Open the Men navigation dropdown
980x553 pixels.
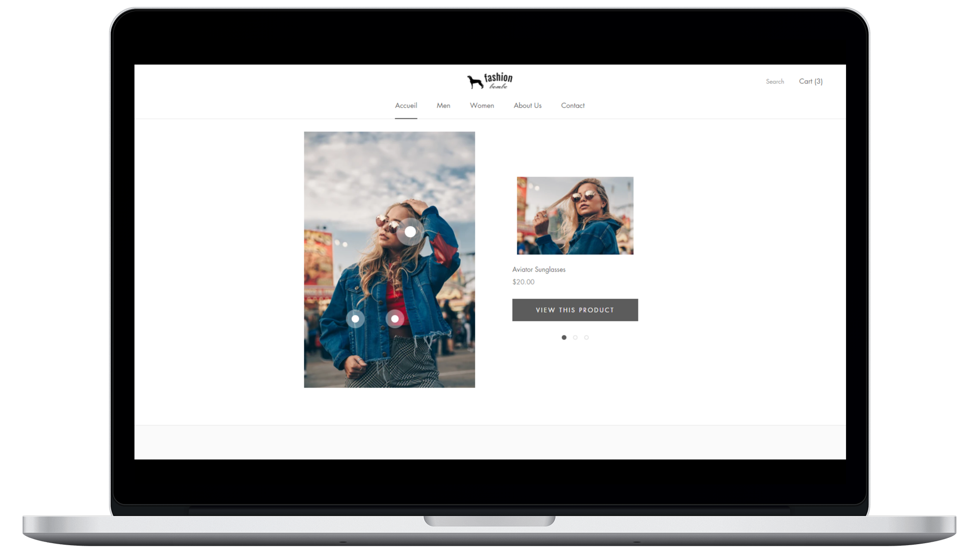443,105
